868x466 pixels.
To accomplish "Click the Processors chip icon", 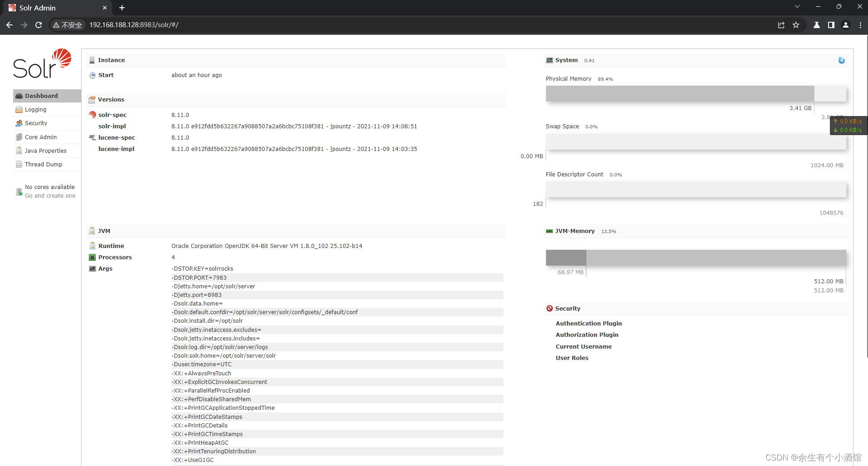I will pos(93,257).
